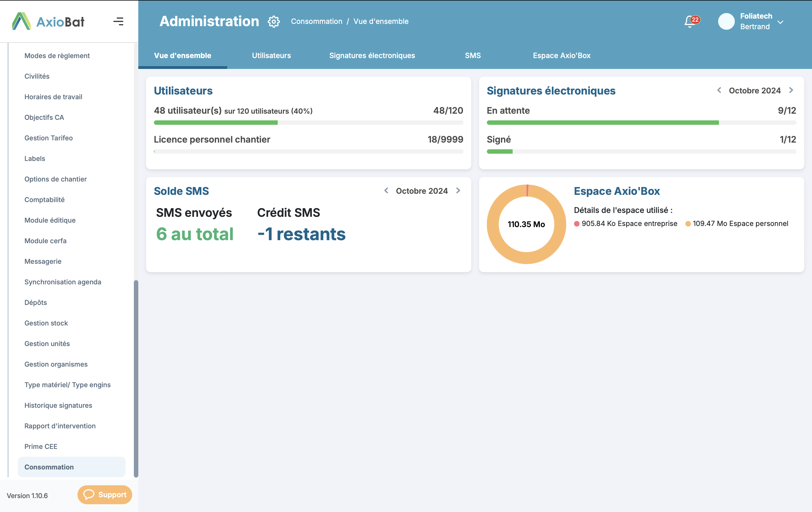Viewport: 812px width, 512px height.
Task: Open the Espace Axio'Box tab
Action: click(562, 55)
